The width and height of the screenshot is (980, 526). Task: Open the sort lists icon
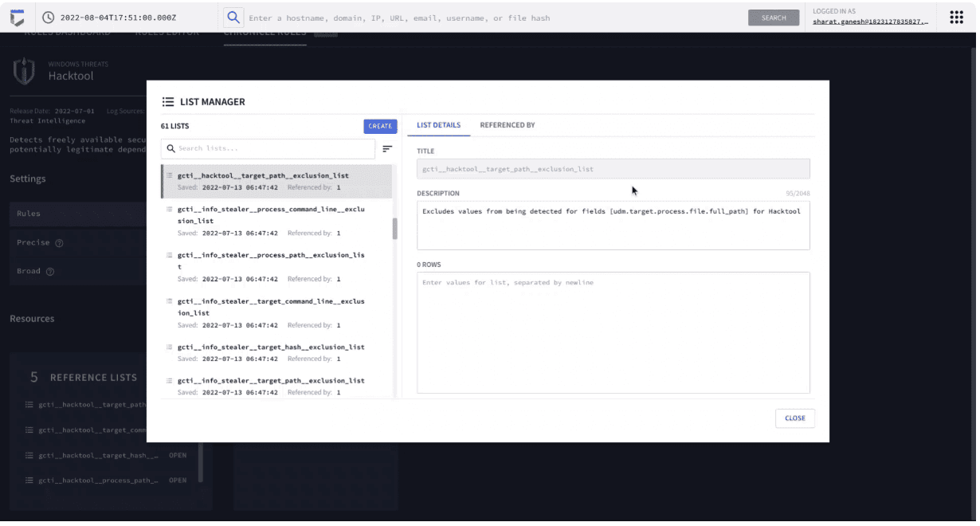point(387,149)
